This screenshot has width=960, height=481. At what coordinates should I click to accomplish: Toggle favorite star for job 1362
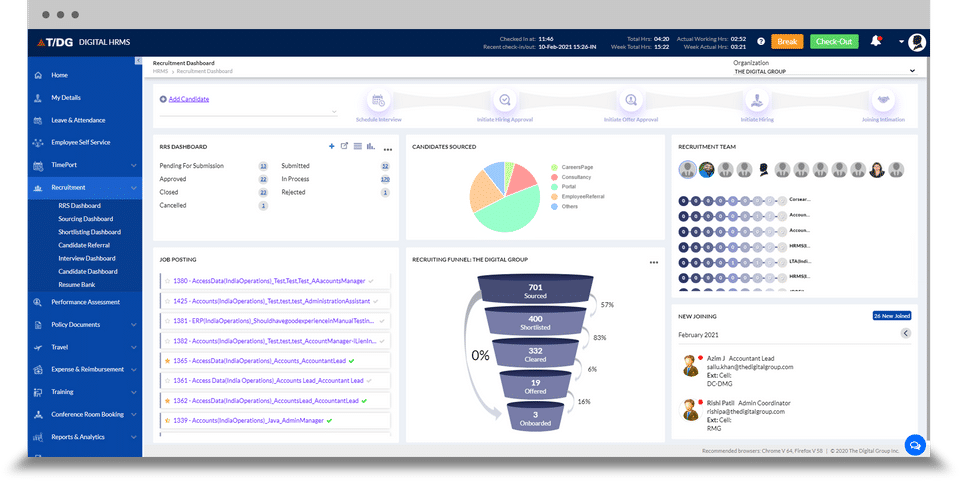[x=167, y=401]
